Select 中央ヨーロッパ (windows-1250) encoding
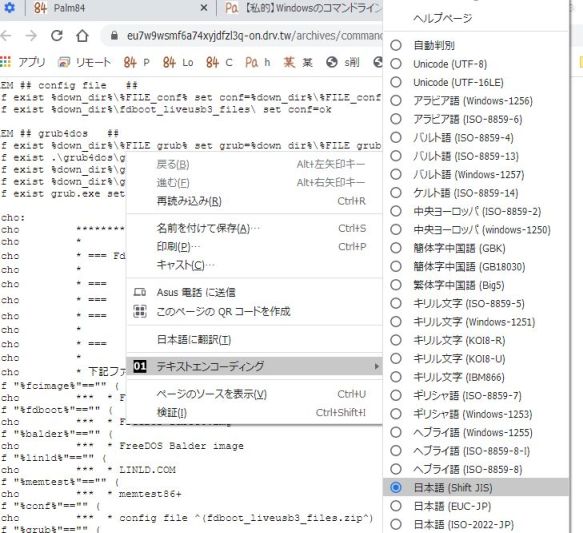 (x=476, y=230)
